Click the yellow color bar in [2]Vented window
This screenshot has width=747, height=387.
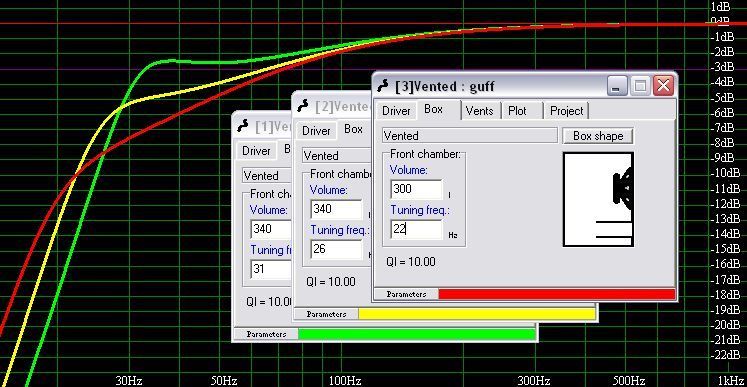click(477, 314)
